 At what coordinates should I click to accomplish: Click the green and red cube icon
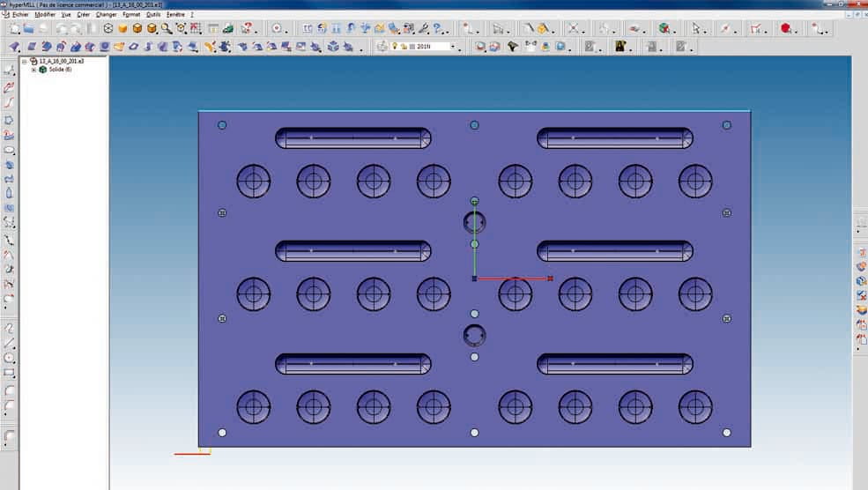click(664, 28)
